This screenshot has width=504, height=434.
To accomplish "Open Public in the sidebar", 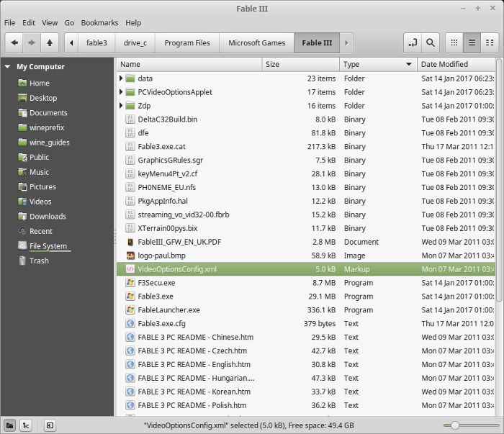I will [39, 157].
